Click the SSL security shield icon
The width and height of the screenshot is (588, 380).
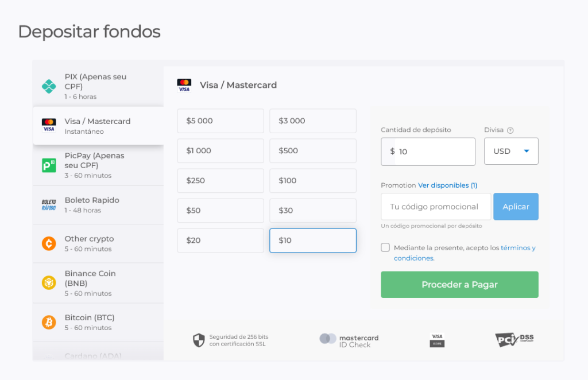[x=199, y=340]
